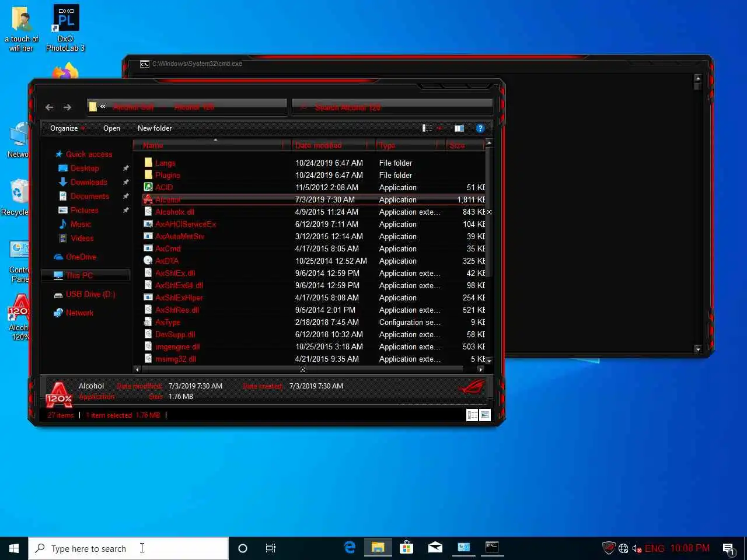Click the Search Alcohol 120 field
This screenshot has width=747, height=560.
pos(392,107)
